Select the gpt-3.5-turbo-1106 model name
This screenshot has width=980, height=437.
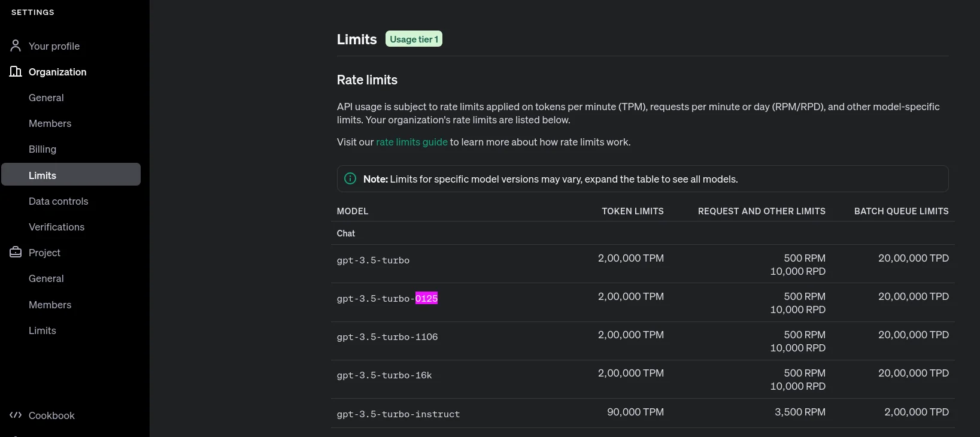point(387,337)
